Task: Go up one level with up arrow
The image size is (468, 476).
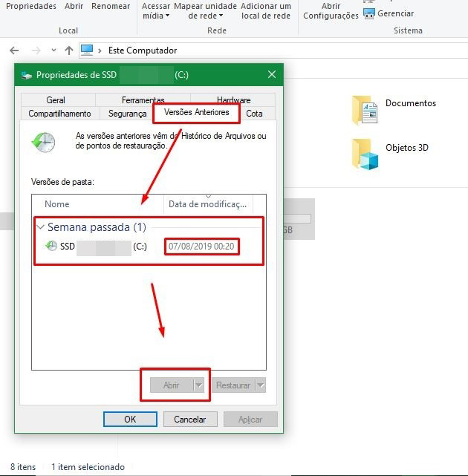Action: point(69,50)
